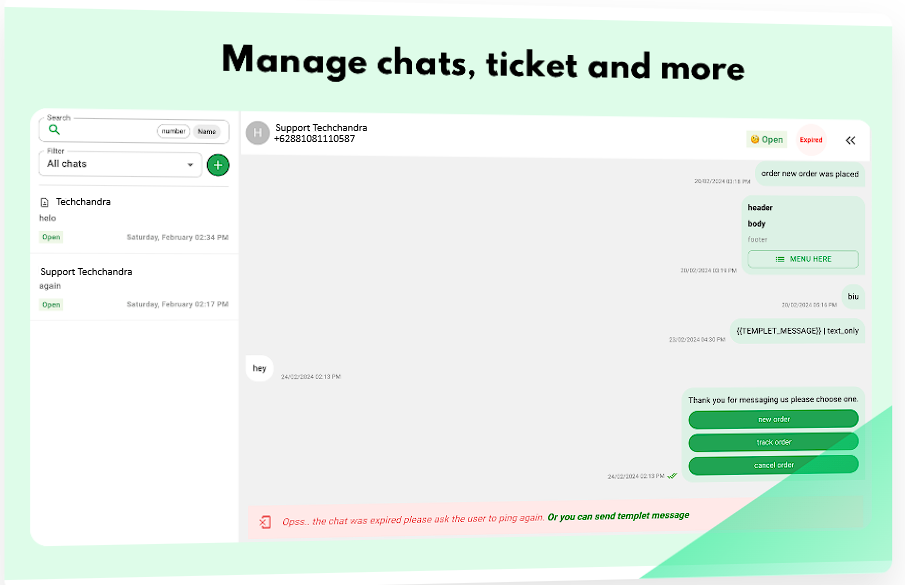
Task: Click the cancel order button
Action: pyautogui.click(x=773, y=465)
